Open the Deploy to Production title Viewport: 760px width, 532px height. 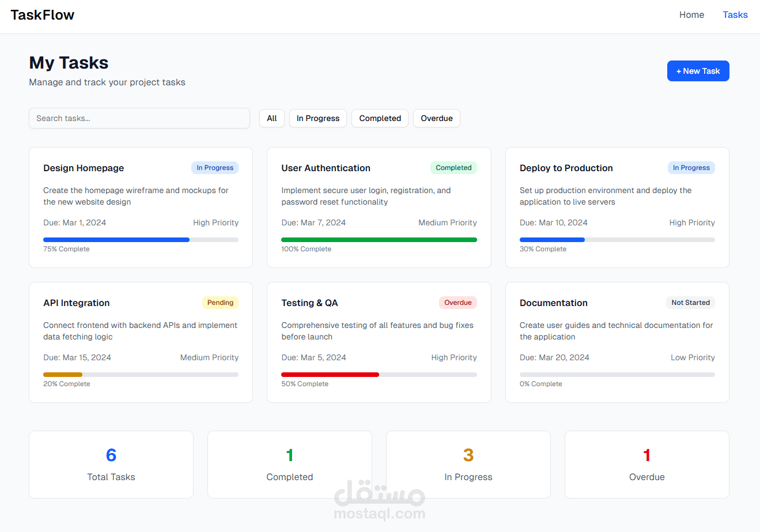point(566,168)
